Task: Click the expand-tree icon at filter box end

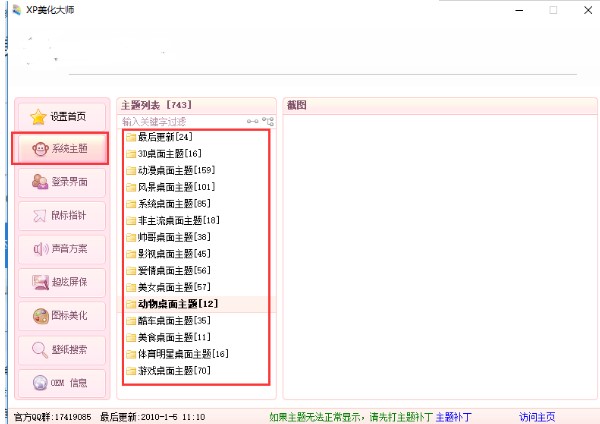Action: [268, 121]
